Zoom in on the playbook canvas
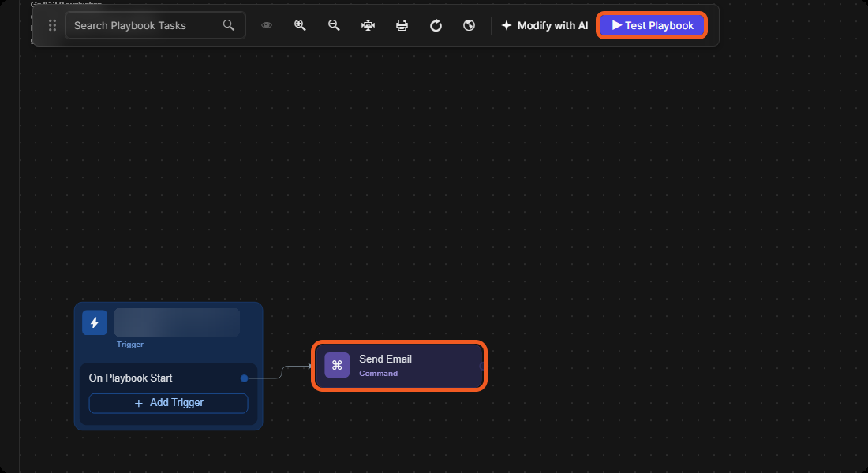 point(300,25)
